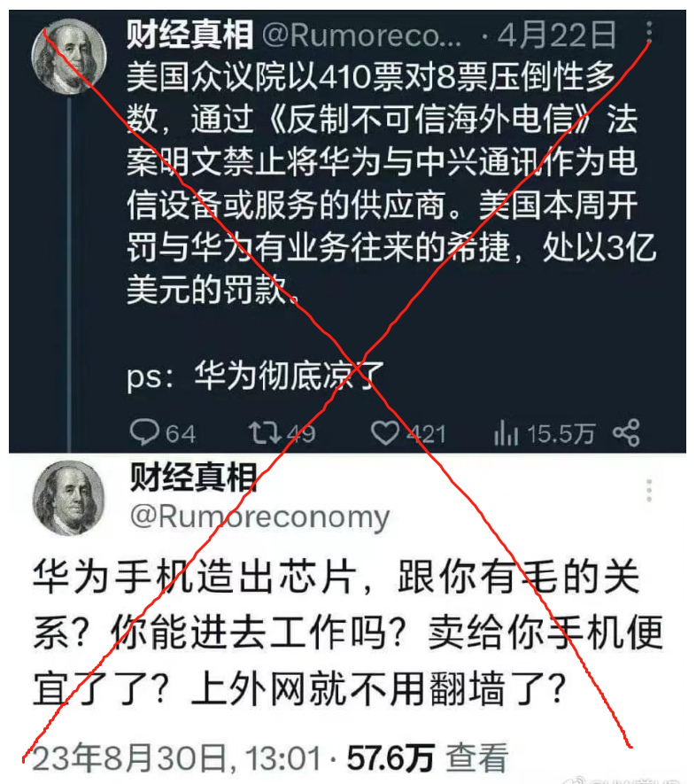Open 4月22日 tweet date
This screenshot has height=784, width=696.
click(557, 35)
